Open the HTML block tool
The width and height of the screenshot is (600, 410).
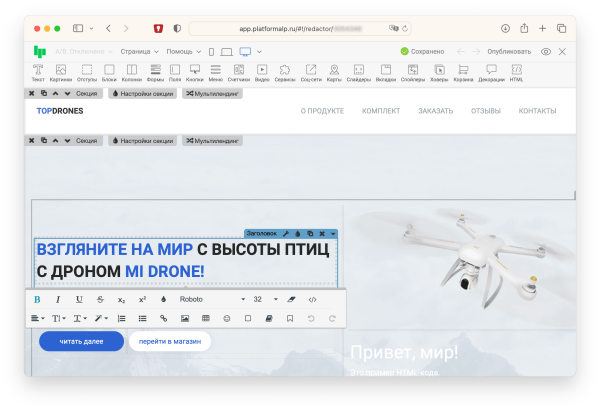(516, 72)
